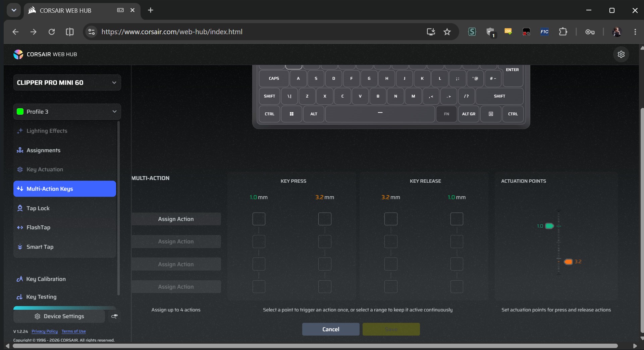This screenshot has width=644, height=350.
Task: Open the shield extension with badge 1
Action: [490, 32]
